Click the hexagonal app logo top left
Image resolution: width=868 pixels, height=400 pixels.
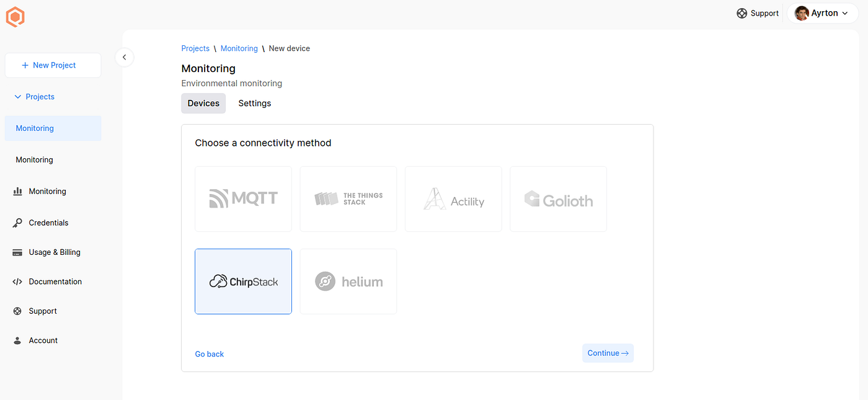click(x=15, y=16)
